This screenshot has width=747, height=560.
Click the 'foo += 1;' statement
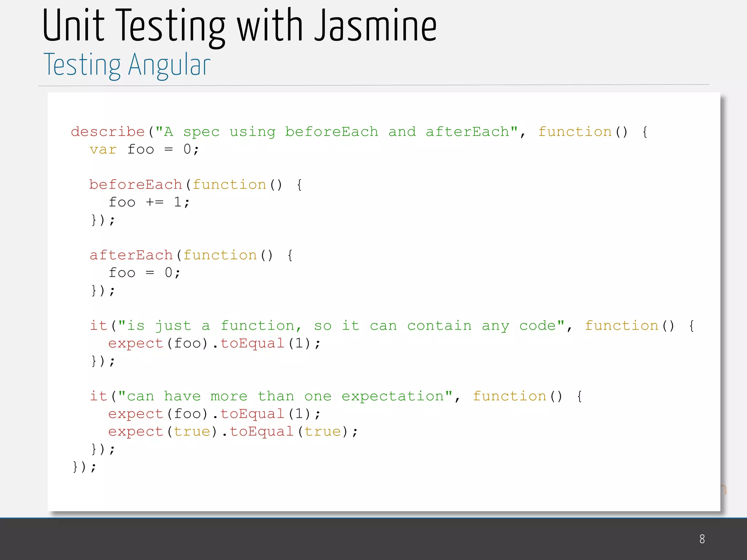pos(149,202)
